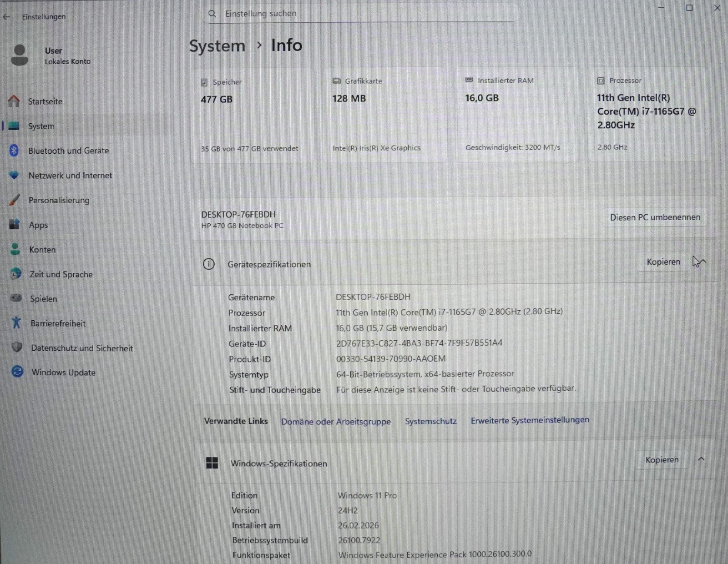This screenshot has width=728, height=564.
Task: Click the Windows Update sync icon
Action: pyautogui.click(x=17, y=372)
